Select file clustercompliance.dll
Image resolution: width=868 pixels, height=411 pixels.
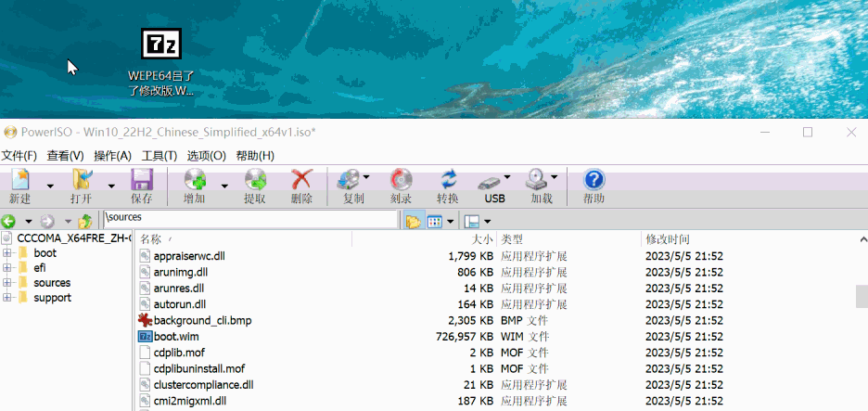[x=204, y=385]
